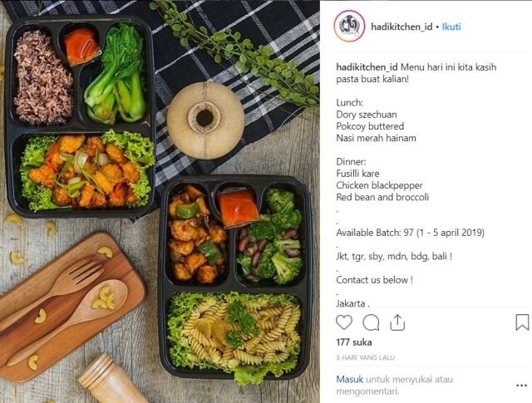Click the round wooden lid in the photo
The height and width of the screenshot is (403, 532).
click(205, 120)
